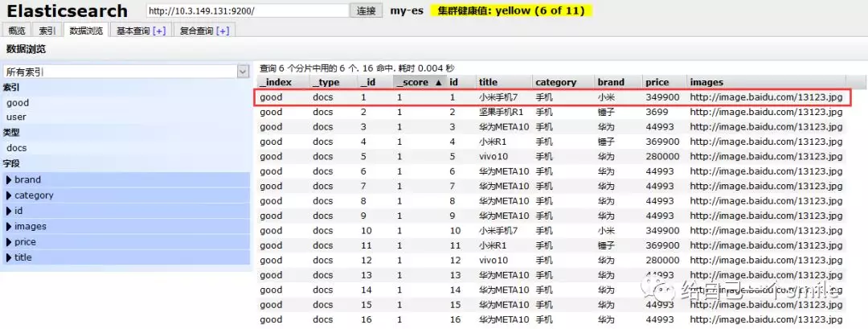Expand the brand field filter
The height and width of the screenshot is (329, 868).
tap(125, 179)
